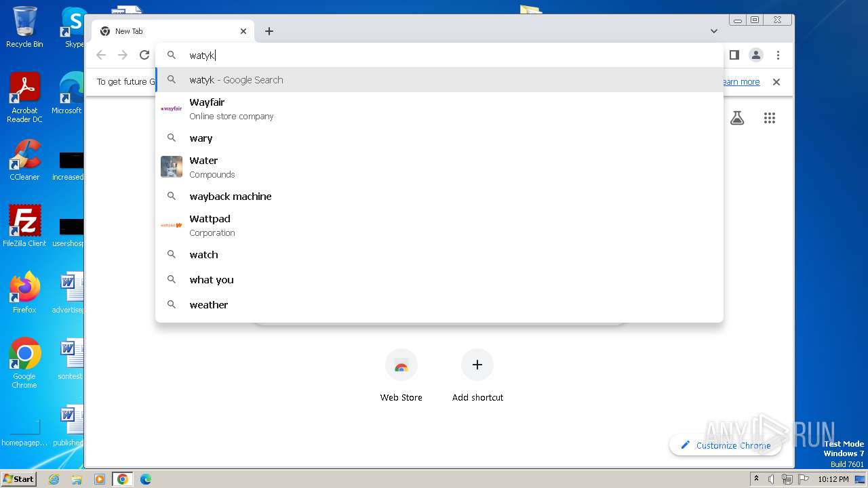Viewport: 868px width, 488px height.
Task: Toggle the side panel icon
Action: 734,55
